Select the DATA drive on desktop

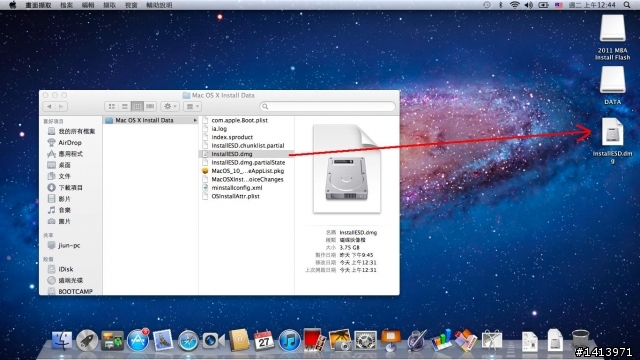(x=612, y=86)
